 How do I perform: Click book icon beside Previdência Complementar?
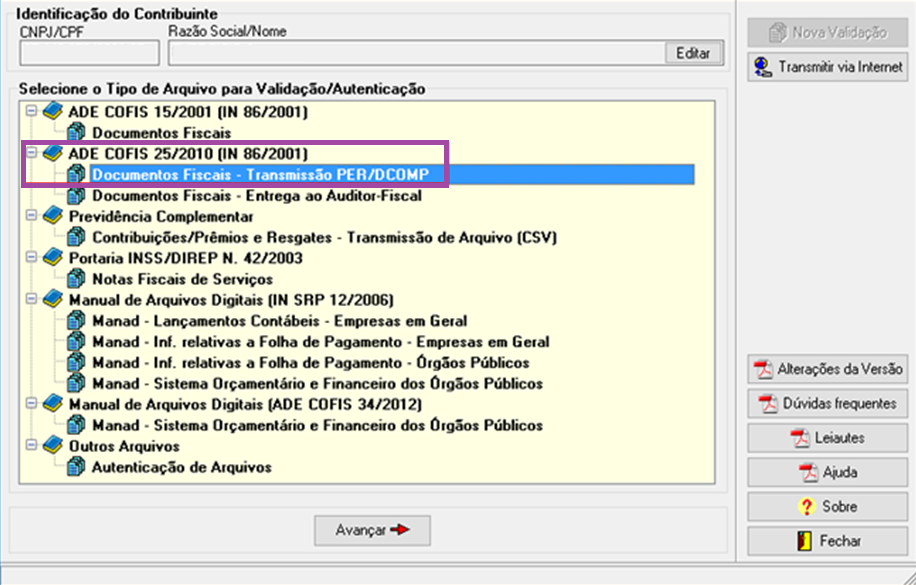(53, 216)
